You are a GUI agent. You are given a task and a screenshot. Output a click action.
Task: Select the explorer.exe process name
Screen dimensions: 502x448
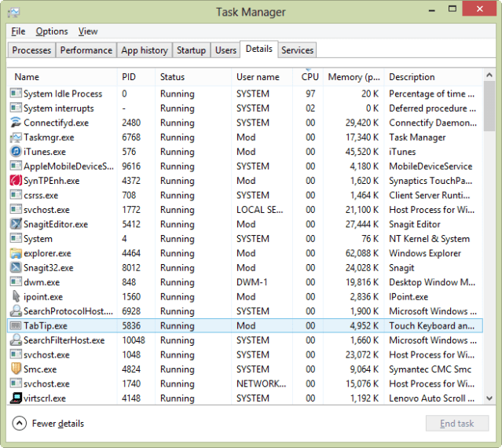(x=47, y=253)
